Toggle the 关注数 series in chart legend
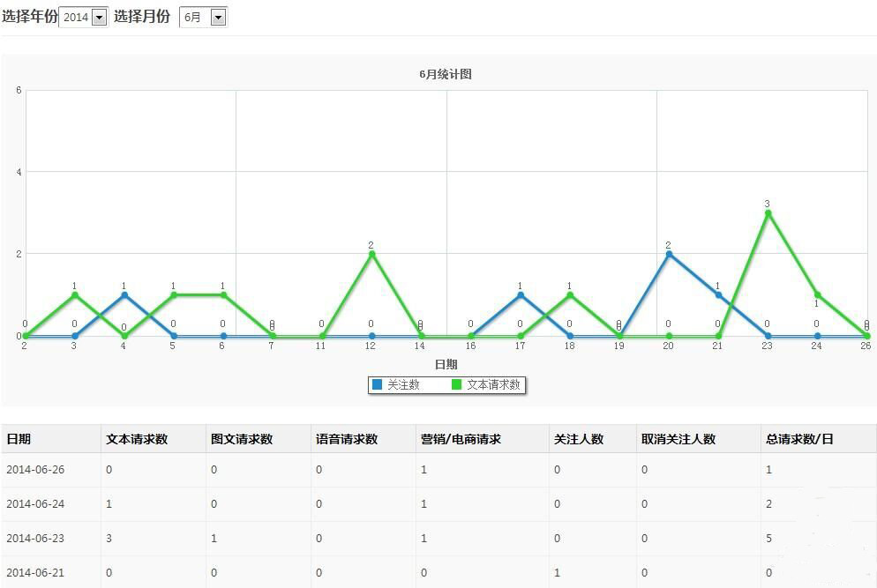Image resolution: width=877 pixels, height=588 pixels. tap(403, 385)
